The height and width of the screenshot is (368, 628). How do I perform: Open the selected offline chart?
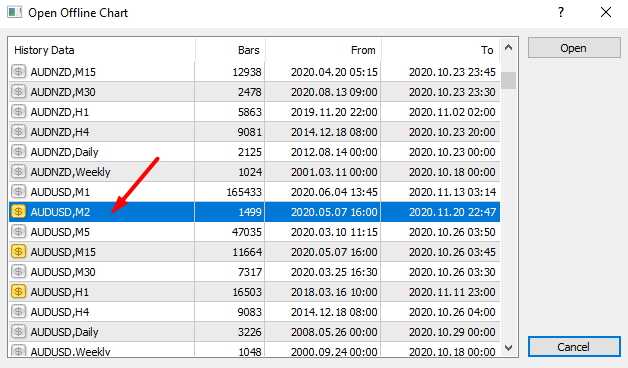click(574, 48)
